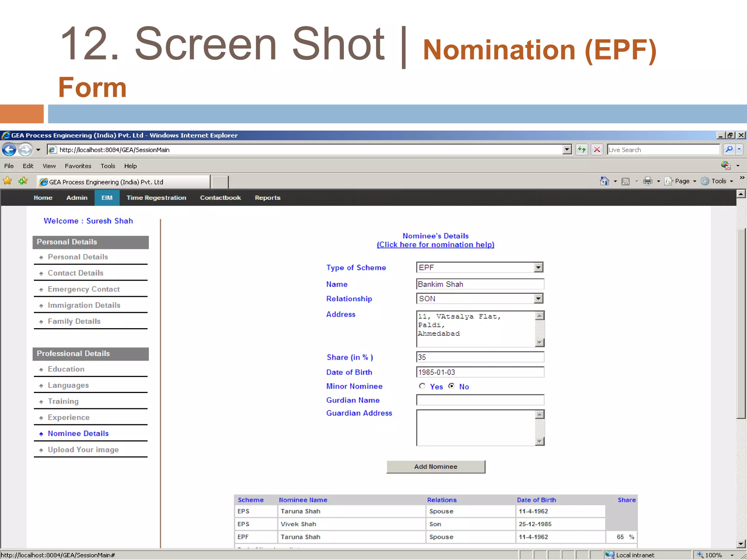Select the EIM navigation tab

pos(107,198)
